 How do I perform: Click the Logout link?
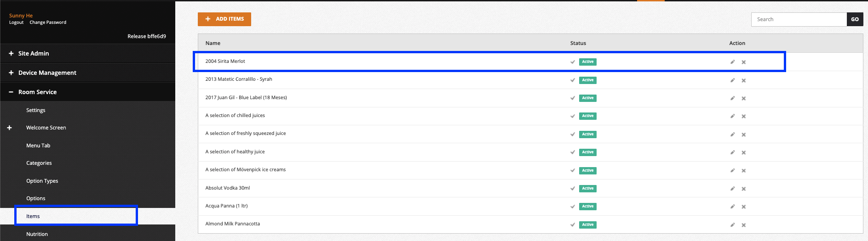(x=16, y=22)
